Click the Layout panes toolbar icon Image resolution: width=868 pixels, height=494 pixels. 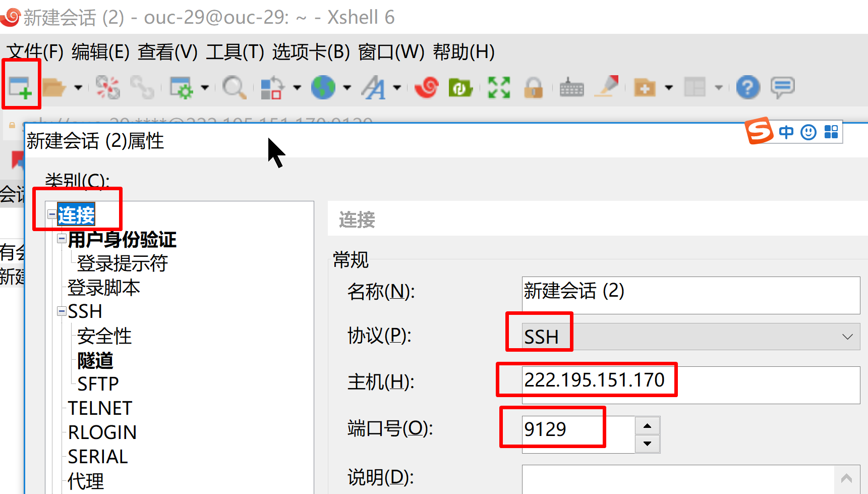(695, 87)
